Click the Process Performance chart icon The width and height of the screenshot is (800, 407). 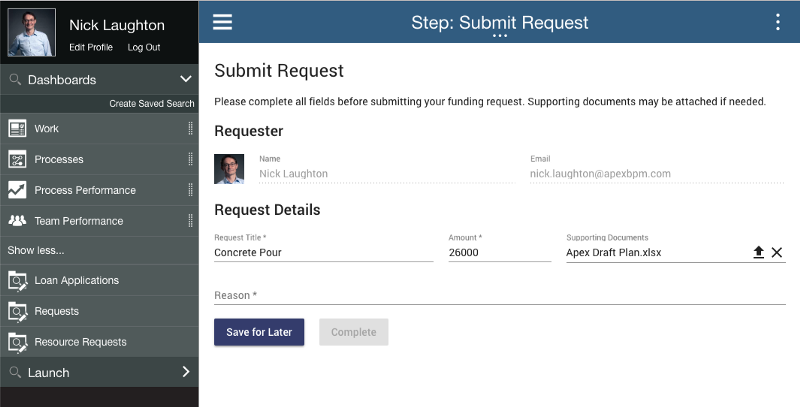[x=17, y=190]
